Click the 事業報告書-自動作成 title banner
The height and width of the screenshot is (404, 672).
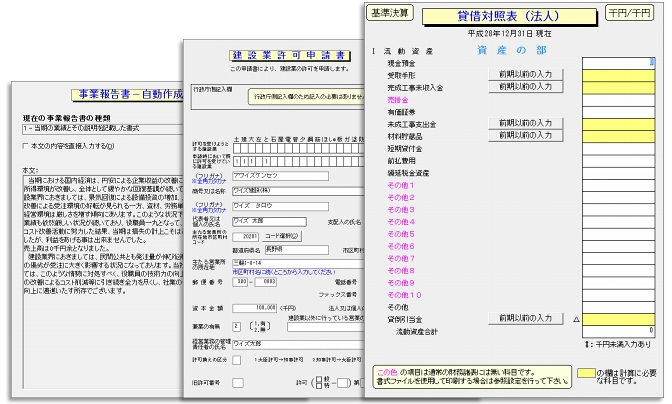click(128, 95)
